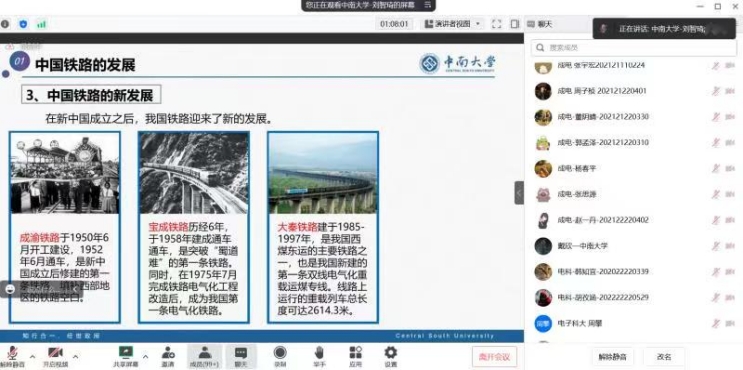743x370 pixels.
Task: Start recording with the 录制 icon
Action: coord(280,357)
